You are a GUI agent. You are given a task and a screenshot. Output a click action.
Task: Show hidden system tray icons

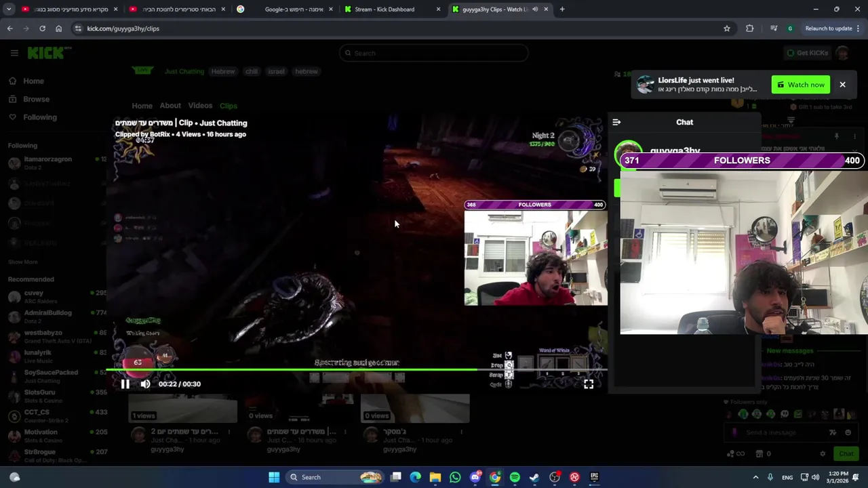click(x=755, y=477)
